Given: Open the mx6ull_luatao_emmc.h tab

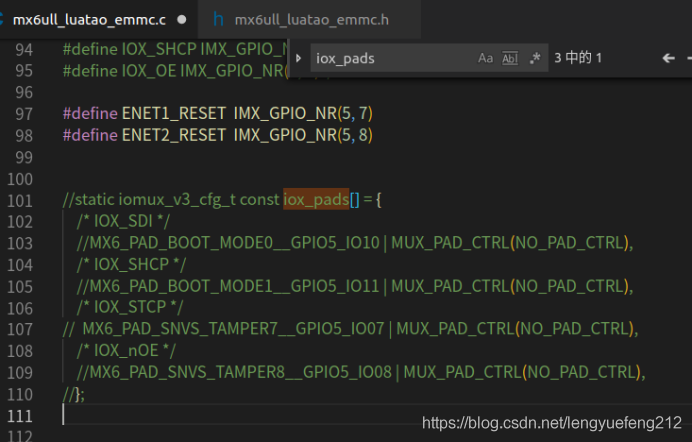Looking at the screenshot, I should (312, 20).
